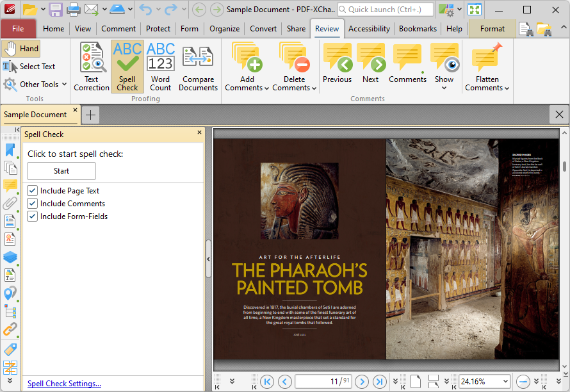Uncheck Include Form-Fields

33,216
